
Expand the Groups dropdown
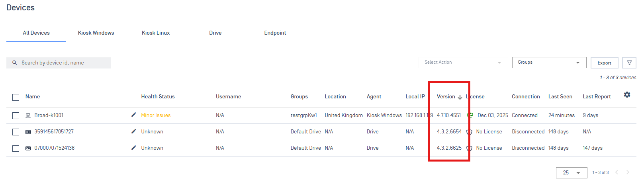(x=549, y=63)
